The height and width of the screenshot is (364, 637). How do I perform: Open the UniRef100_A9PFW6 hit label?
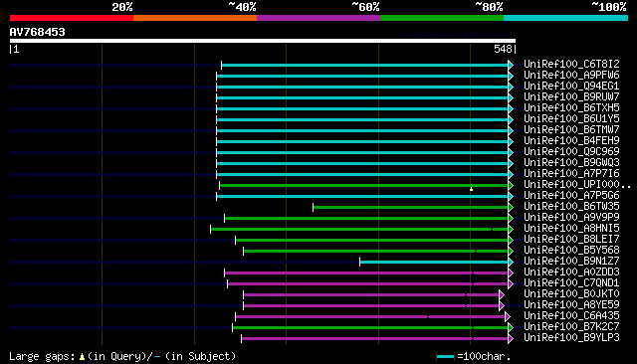pos(571,75)
